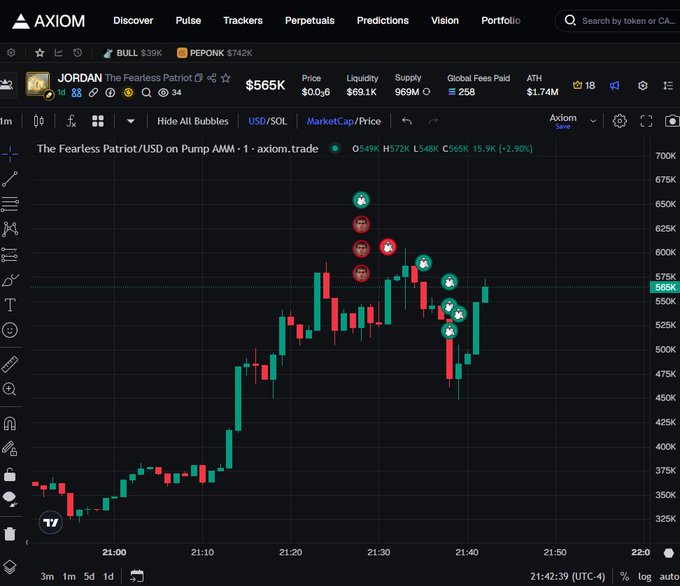Select the 1d time range
Image resolution: width=680 pixels, height=586 pixels.
pyautogui.click(x=108, y=576)
